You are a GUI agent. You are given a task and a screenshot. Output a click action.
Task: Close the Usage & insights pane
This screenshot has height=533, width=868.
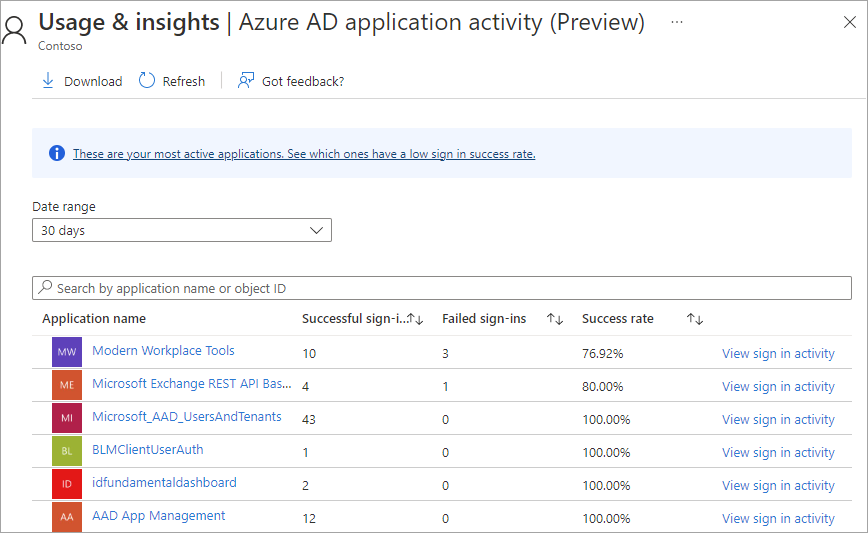[x=849, y=22]
